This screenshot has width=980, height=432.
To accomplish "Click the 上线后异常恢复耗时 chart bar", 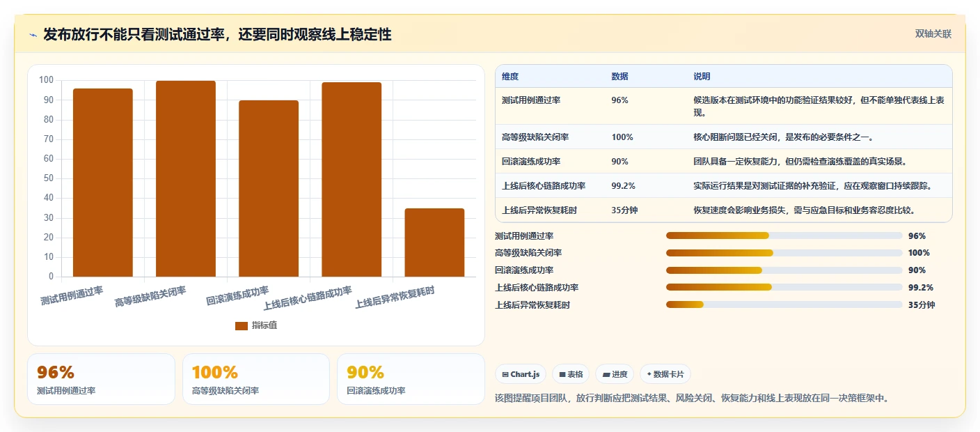I will click(434, 242).
